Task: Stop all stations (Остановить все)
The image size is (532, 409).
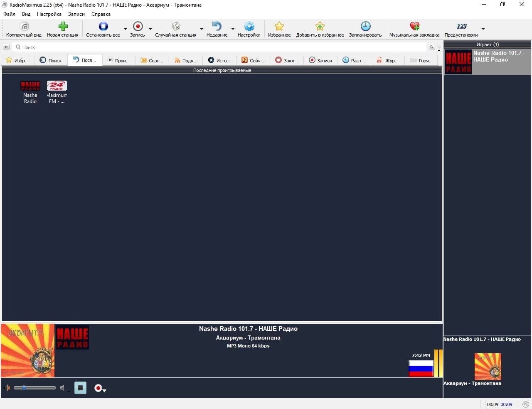Action: [103, 30]
